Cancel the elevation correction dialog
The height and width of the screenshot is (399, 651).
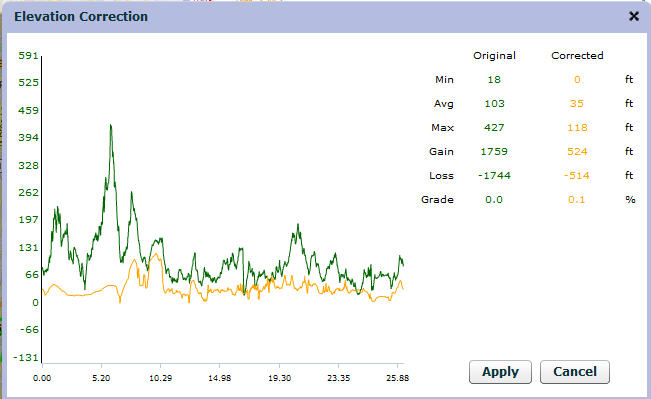(575, 372)
